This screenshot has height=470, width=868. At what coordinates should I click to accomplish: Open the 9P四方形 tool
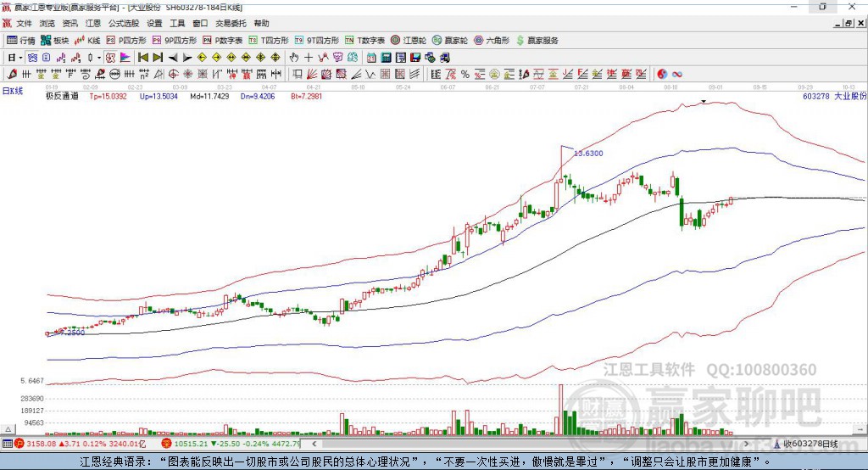tap(175, 41)
